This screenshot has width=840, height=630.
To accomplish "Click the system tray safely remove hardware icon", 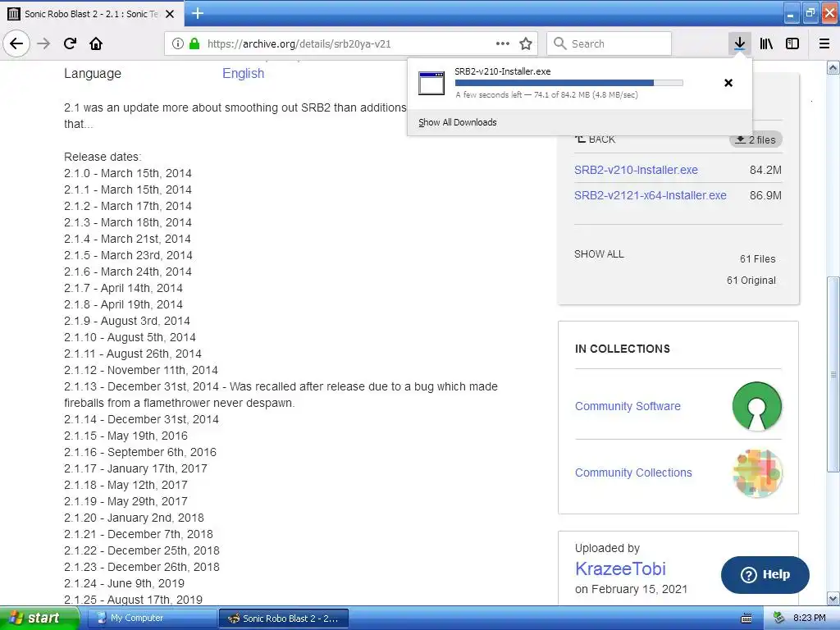I will 778,618.
